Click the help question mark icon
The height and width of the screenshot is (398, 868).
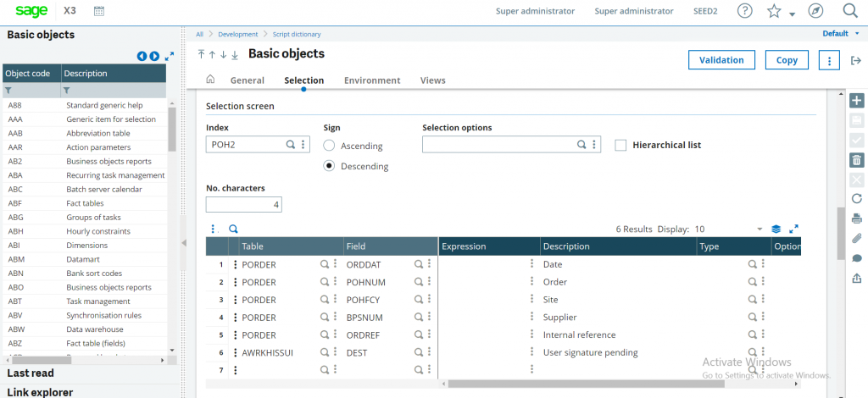pos(744,11)
